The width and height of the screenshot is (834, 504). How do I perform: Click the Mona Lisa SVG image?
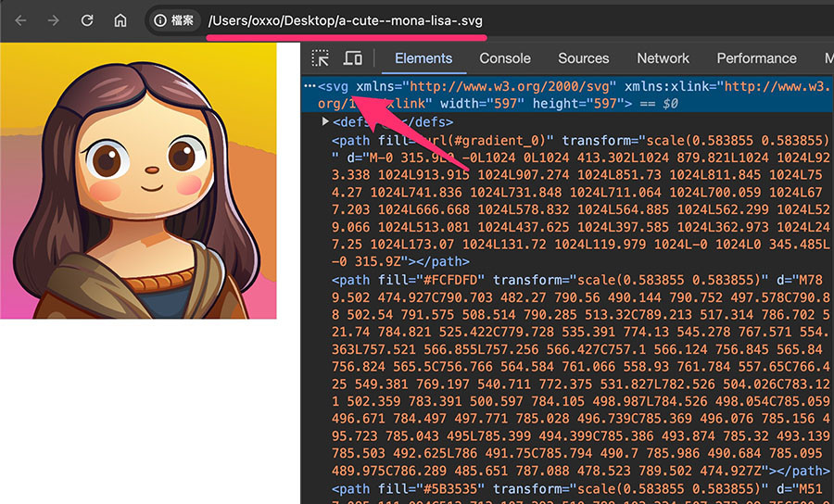click(138, 181)
